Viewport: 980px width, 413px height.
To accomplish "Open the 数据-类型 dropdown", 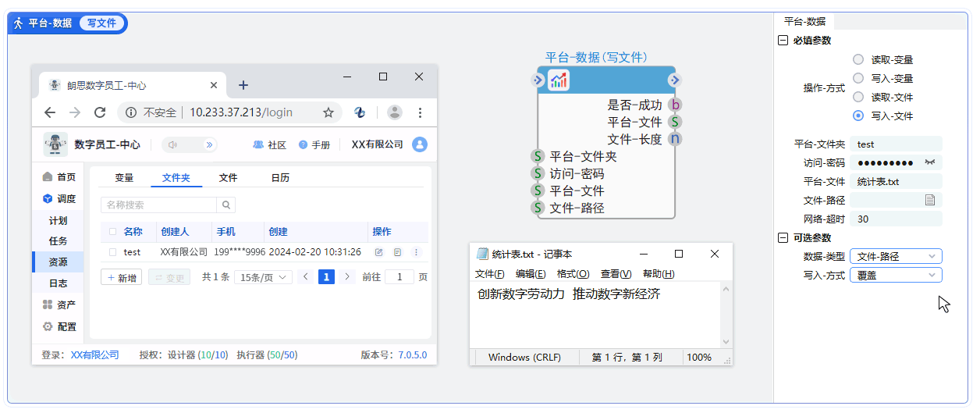I will [x=896, y=256].
